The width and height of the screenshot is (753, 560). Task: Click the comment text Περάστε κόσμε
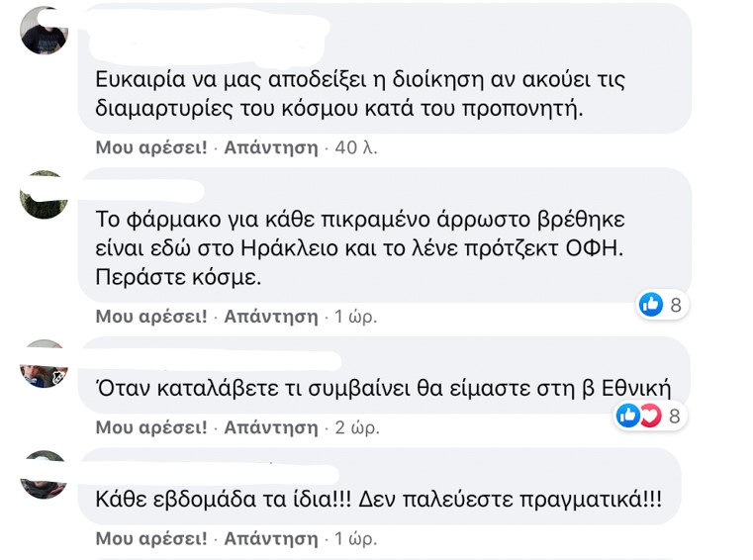(x=178, y=278)
